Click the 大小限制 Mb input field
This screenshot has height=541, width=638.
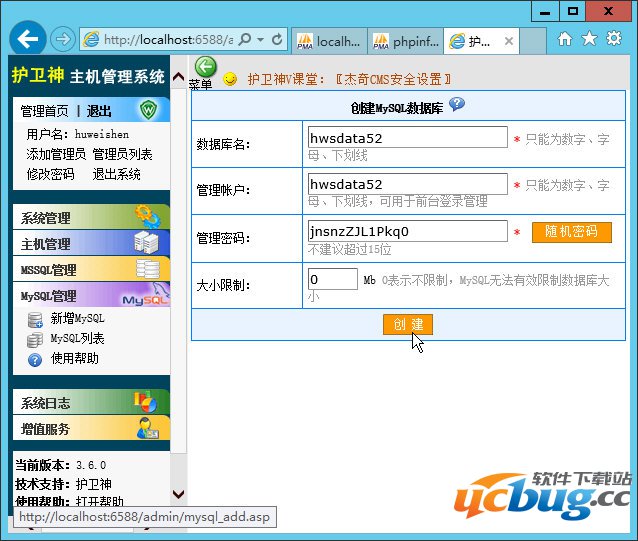coord(333,279)
